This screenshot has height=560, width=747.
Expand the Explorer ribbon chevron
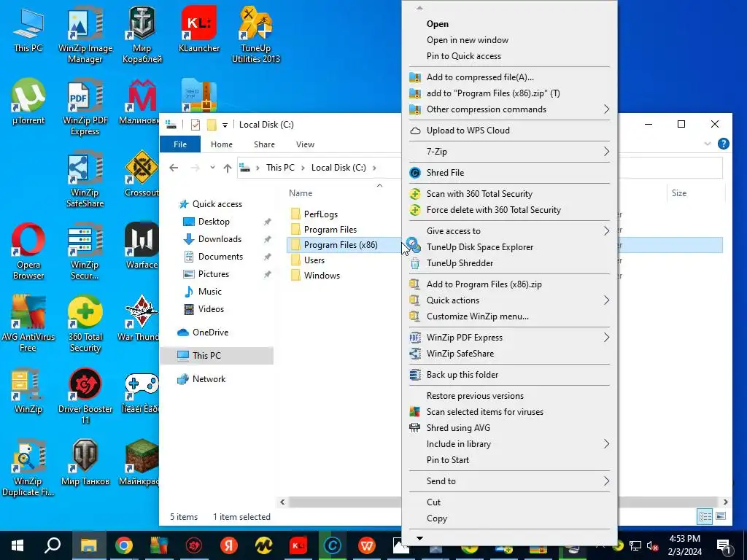tap(708, 144)
